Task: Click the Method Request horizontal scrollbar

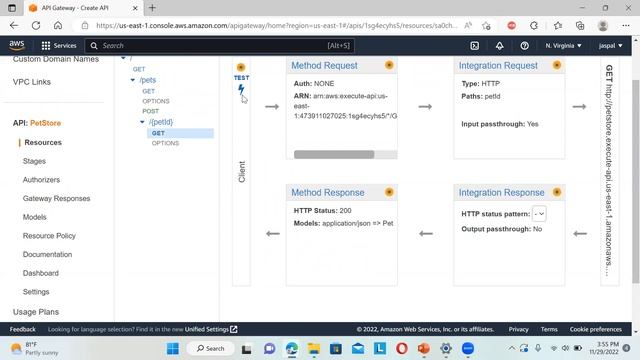Action: [334, 154]
